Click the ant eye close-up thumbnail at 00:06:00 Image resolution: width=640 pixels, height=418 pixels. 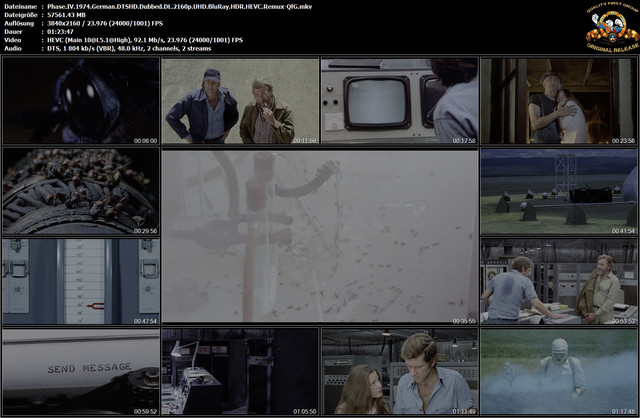[81, 100]
